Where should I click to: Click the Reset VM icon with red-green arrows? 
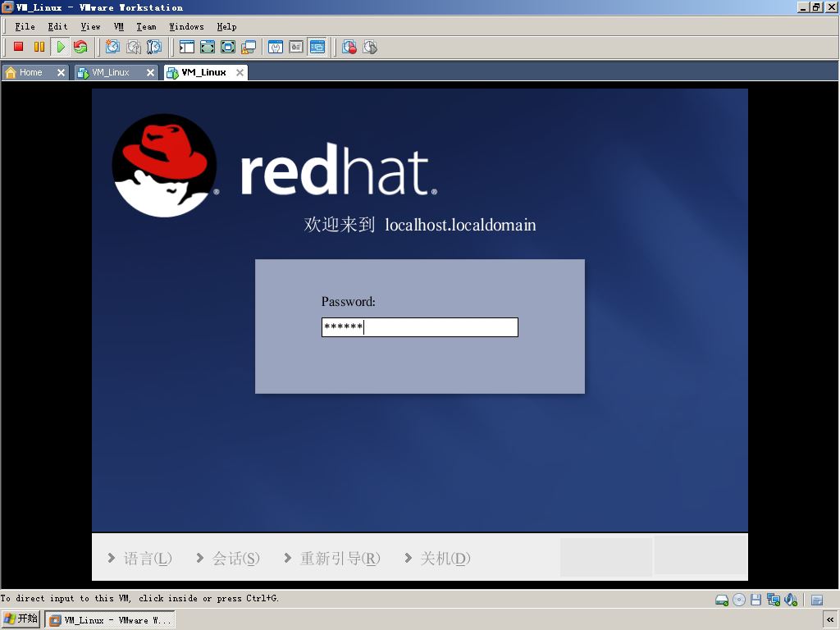click(x=80, y=47)
